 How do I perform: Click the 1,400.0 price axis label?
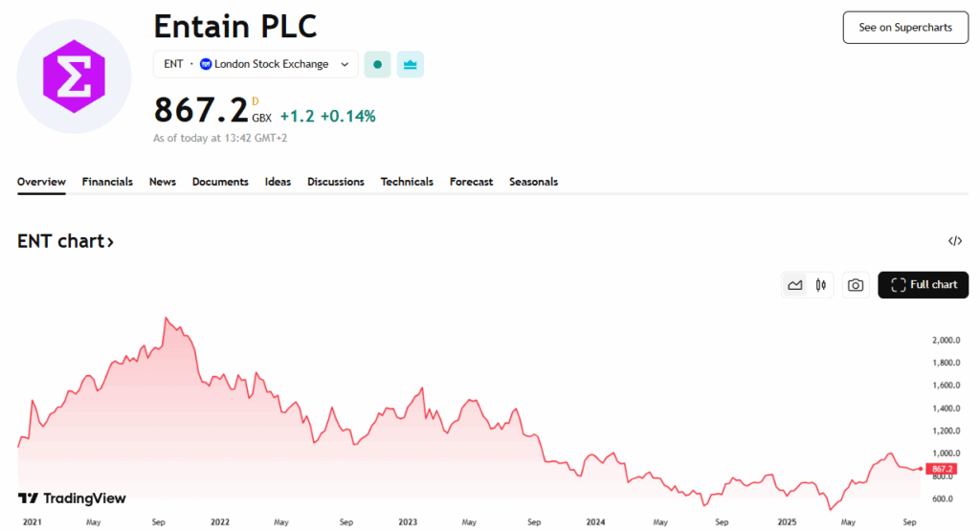click(x=946, y=408)
